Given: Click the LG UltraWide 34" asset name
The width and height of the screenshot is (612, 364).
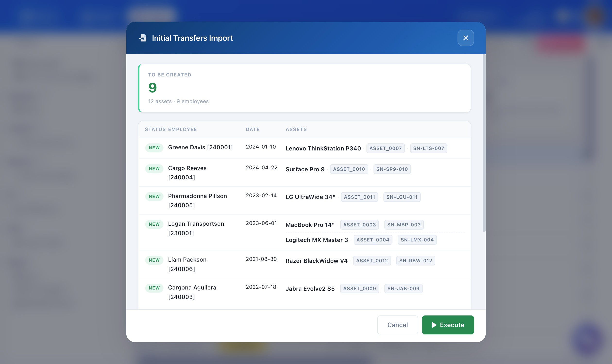Looking at the screenshot, I should click(x=310, y=197).
